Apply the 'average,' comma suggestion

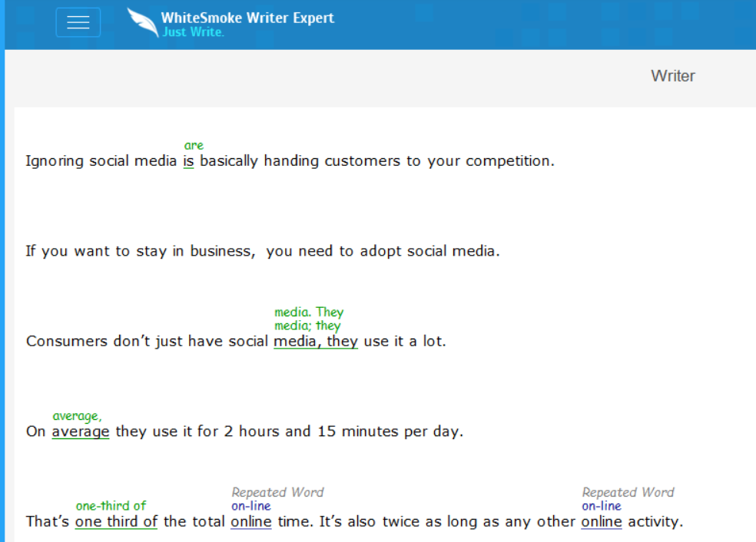[x=77, y=416]
